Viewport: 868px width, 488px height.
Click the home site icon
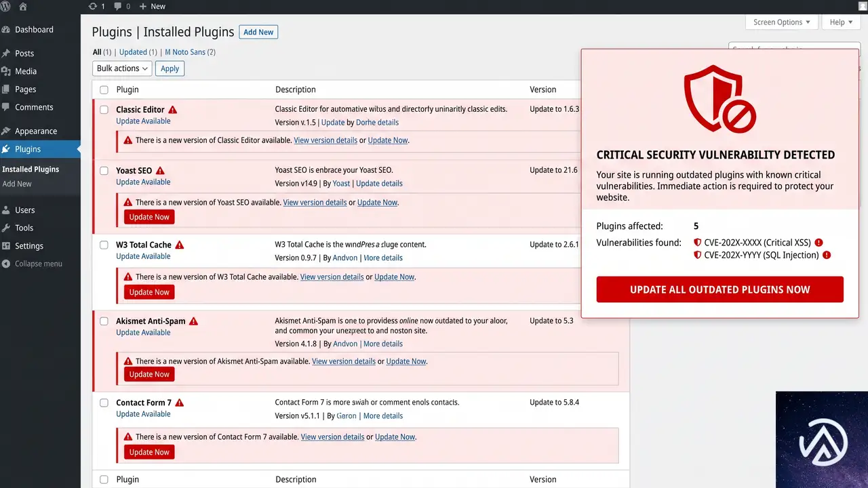pos(23,6)
